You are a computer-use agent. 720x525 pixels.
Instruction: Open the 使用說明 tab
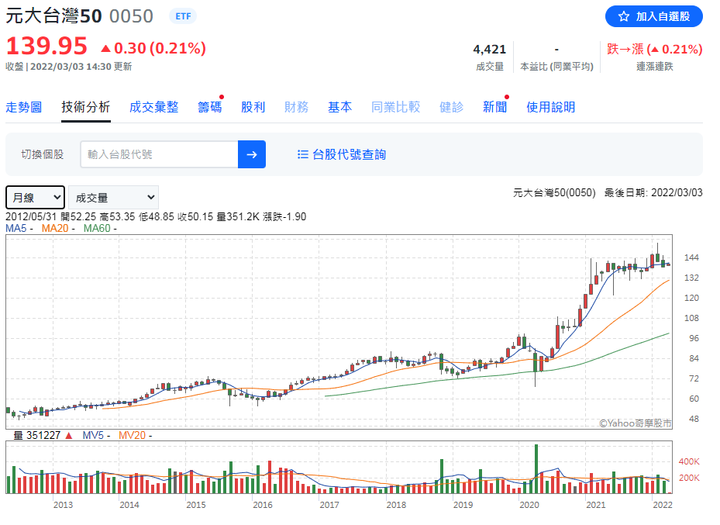coord(551,107)
